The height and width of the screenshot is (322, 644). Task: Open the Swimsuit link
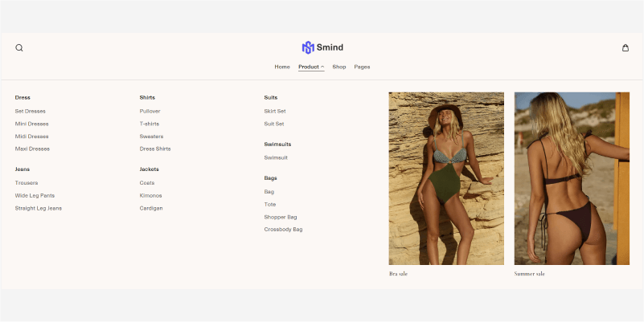276,157
